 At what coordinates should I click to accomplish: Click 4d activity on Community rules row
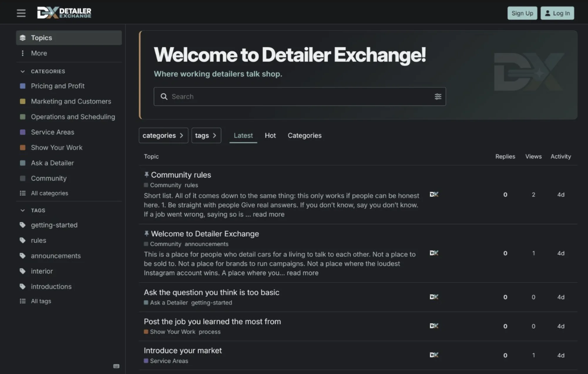click(x=561, y=194)
